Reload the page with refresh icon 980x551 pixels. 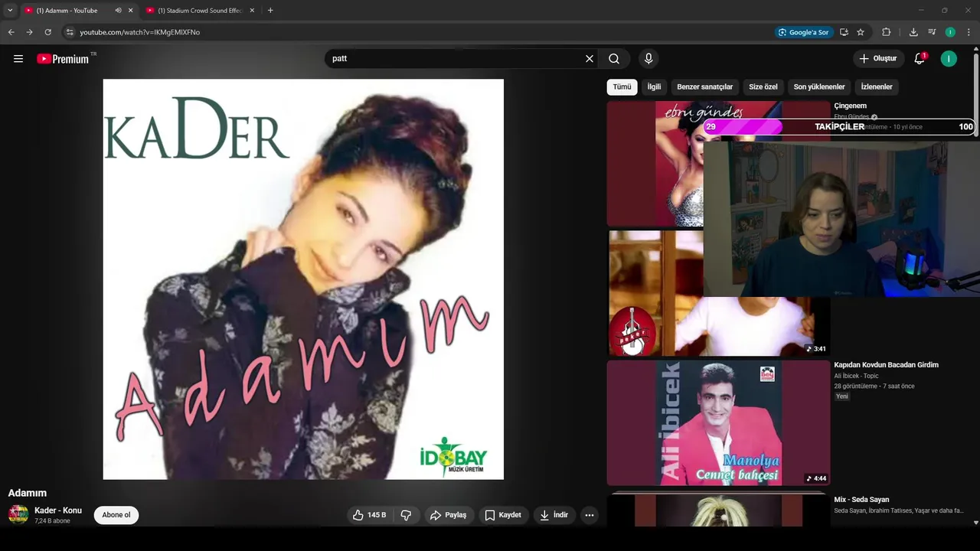(47, 32)
